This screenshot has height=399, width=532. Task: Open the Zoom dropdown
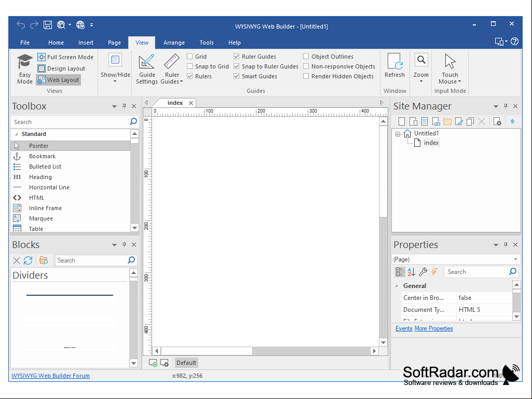[421, 69]
